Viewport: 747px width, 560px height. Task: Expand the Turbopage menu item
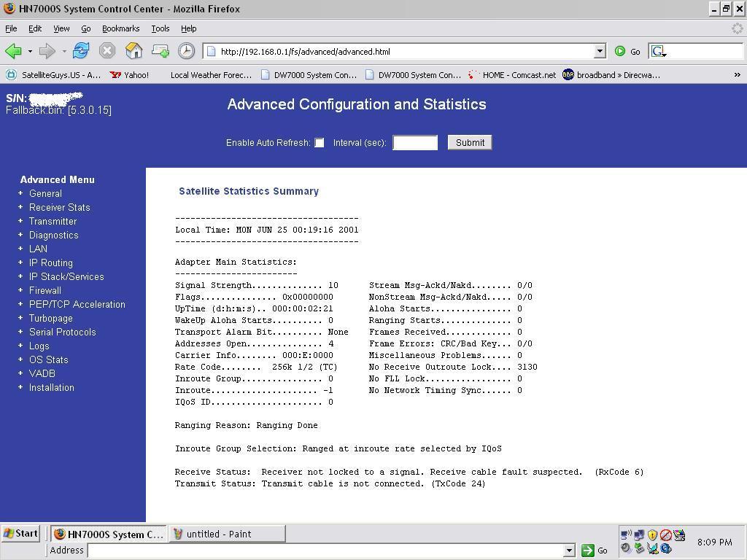click(50, 318)
